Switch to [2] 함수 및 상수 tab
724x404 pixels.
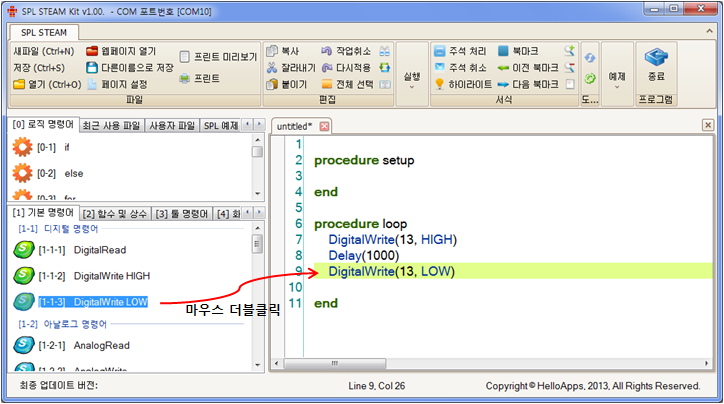pyautogui.click(x=115, y=214)
